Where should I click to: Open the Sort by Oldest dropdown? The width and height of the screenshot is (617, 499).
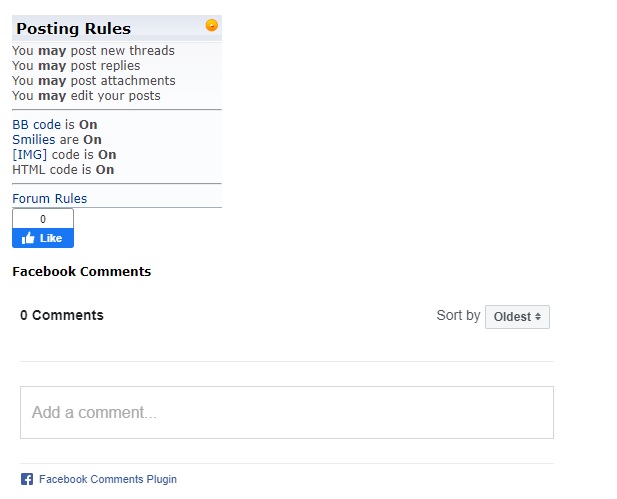[x=517, y=317]
